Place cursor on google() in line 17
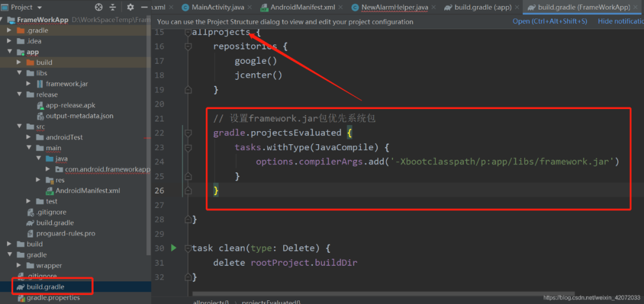The width and height of the screenshot is (644, 304). click(255, 61)
